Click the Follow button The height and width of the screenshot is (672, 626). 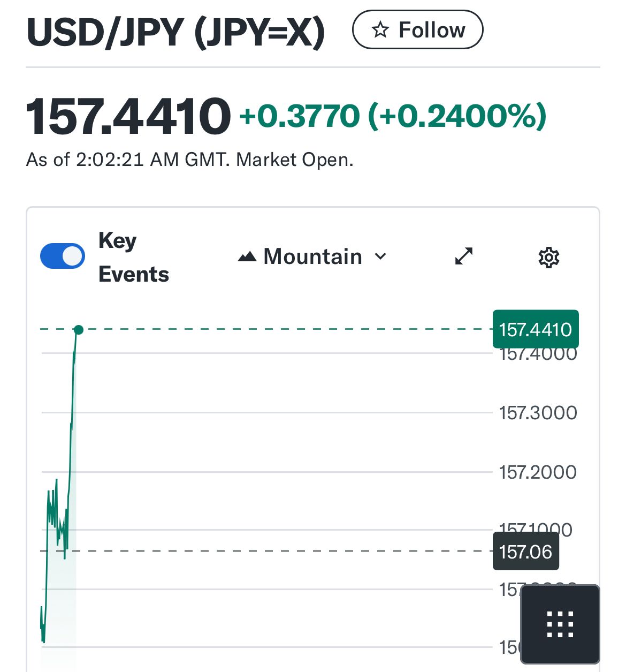tap(417, 30)
